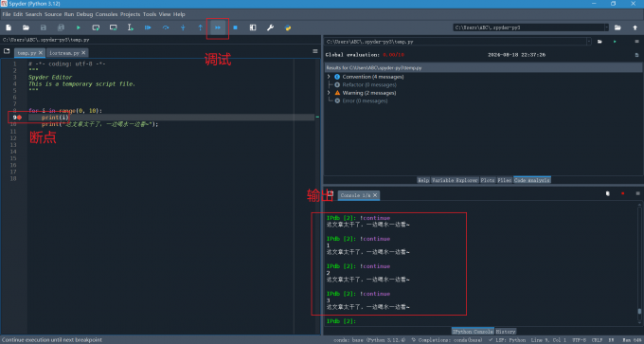Viewport: 644px width, 344px height.
Task: Click console vertical scrollbar thumb
Action: (639, 312)
